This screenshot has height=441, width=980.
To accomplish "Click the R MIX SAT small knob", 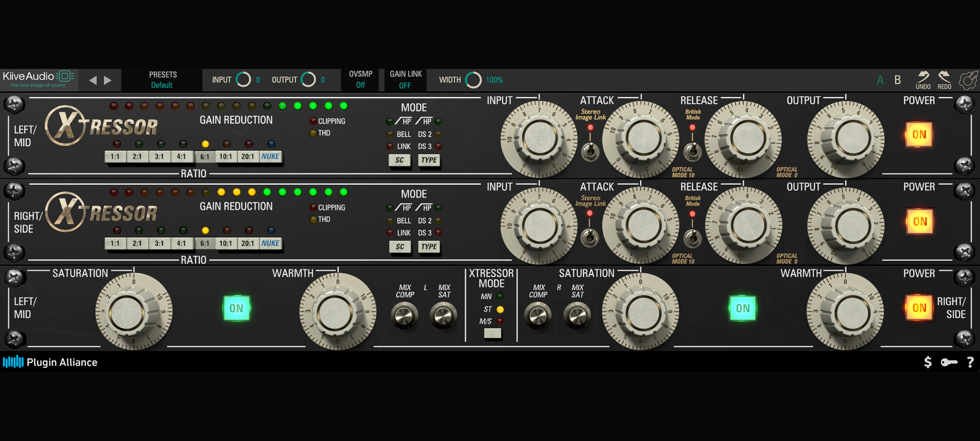I will [577, 315].
